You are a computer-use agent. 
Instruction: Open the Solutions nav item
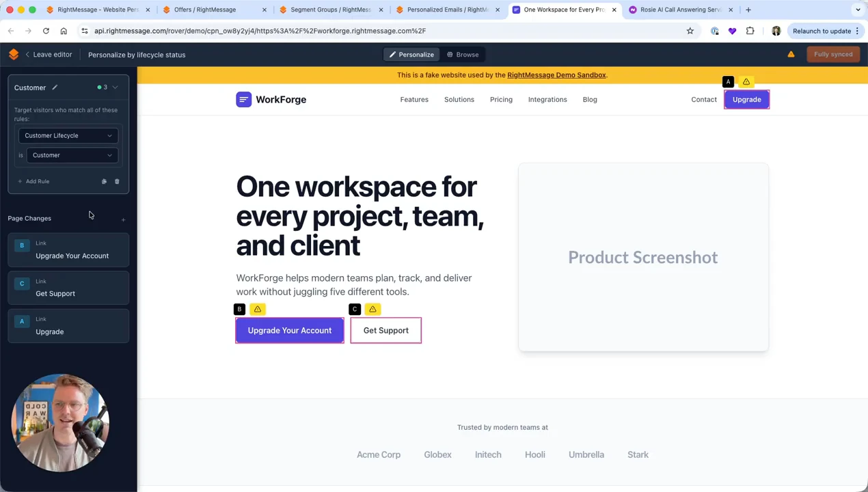click(459, 100)
